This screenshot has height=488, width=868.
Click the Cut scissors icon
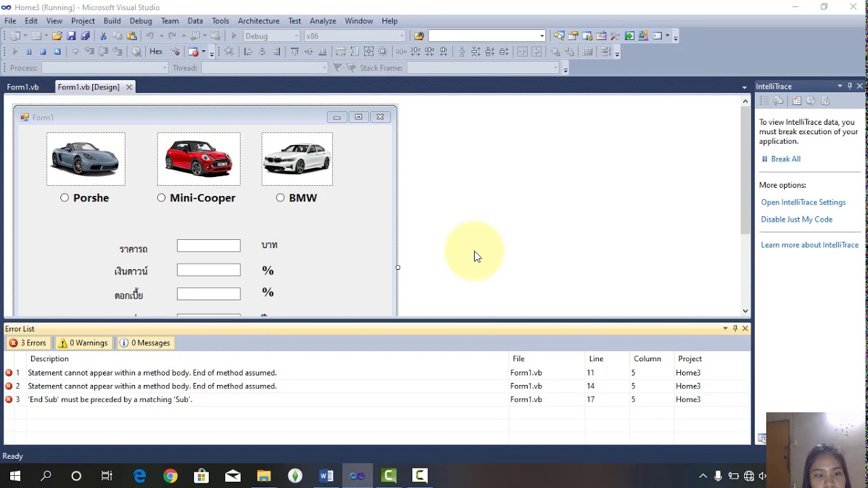click(x=103, y=36)
